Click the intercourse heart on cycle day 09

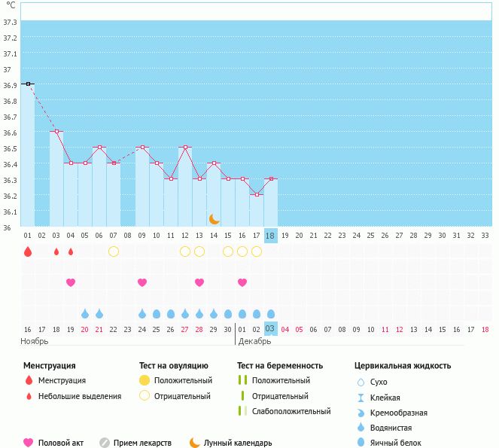(x=142, y=282)
